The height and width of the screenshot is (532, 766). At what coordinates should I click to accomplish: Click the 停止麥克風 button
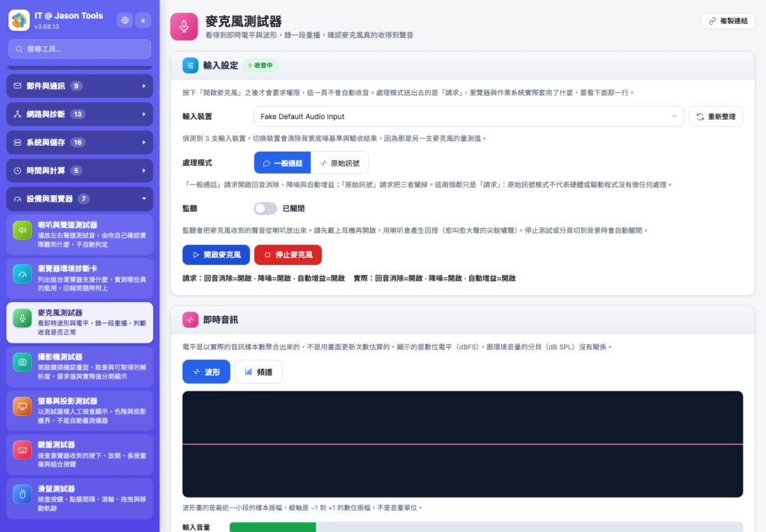(x=288, y=255)
